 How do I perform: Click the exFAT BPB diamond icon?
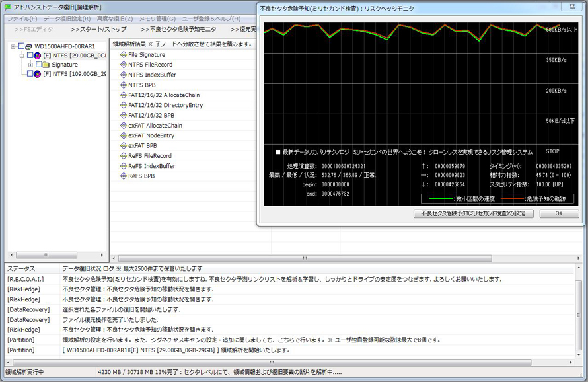point(124,145)
